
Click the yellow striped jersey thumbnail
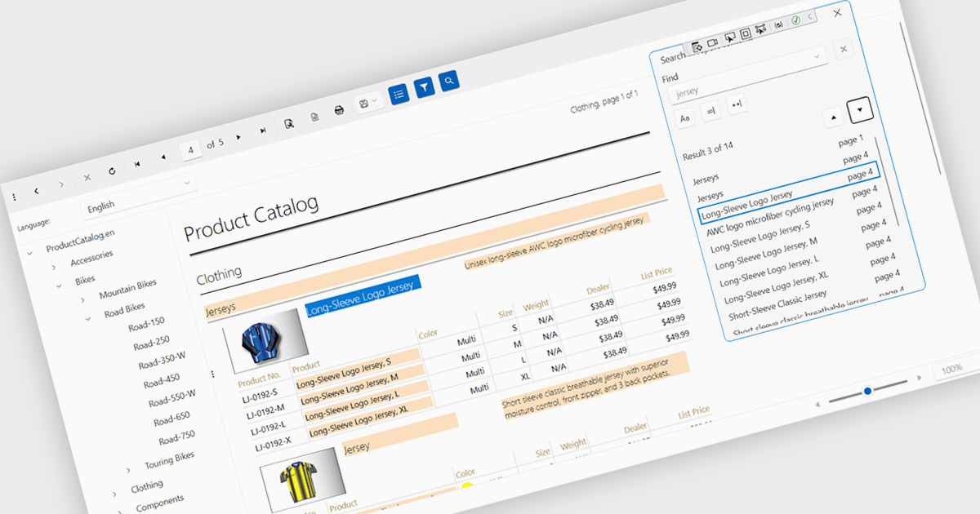302,478
